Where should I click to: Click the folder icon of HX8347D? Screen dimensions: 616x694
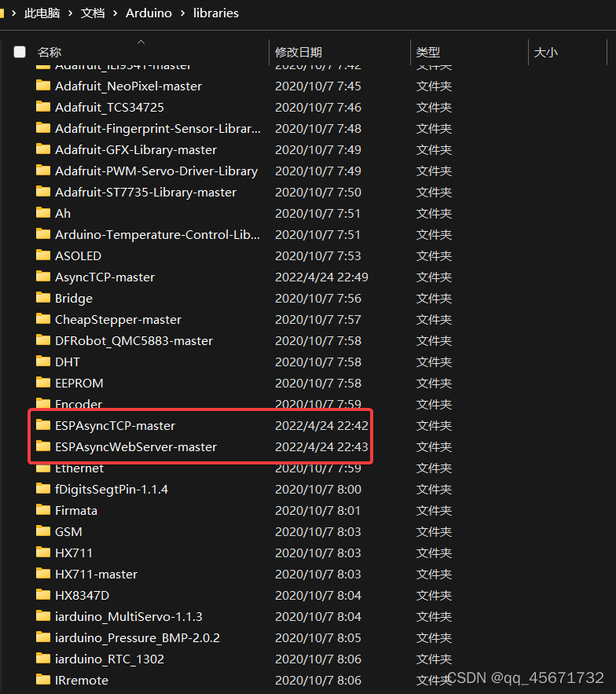click(x=43, y=595)
